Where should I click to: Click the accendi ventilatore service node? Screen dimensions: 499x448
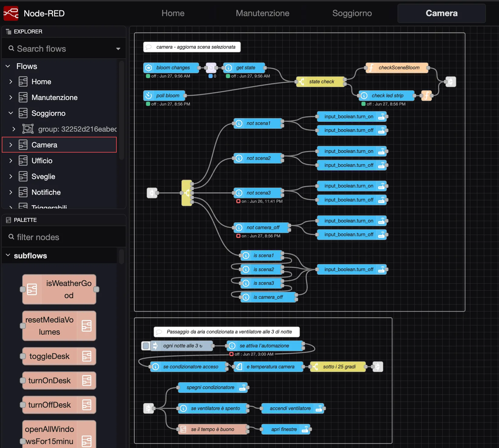coord(293,408)
